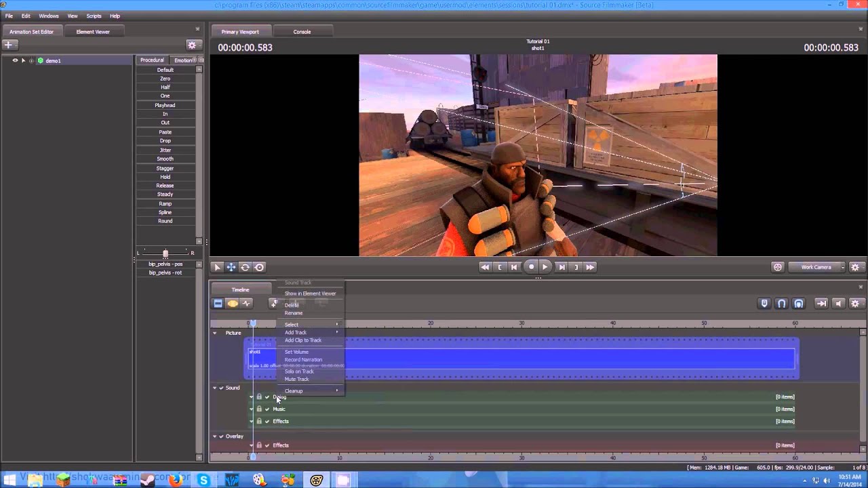Select the bip_pelvis - rot control
This screenshot has width=868, height=488.
[x=165, y=273]
